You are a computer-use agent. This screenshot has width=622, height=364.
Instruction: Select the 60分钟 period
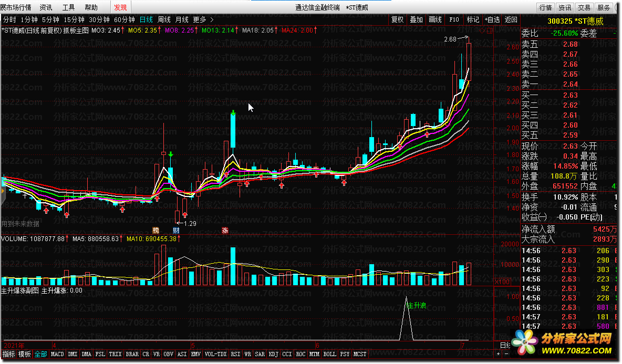(x=125, y=19)
